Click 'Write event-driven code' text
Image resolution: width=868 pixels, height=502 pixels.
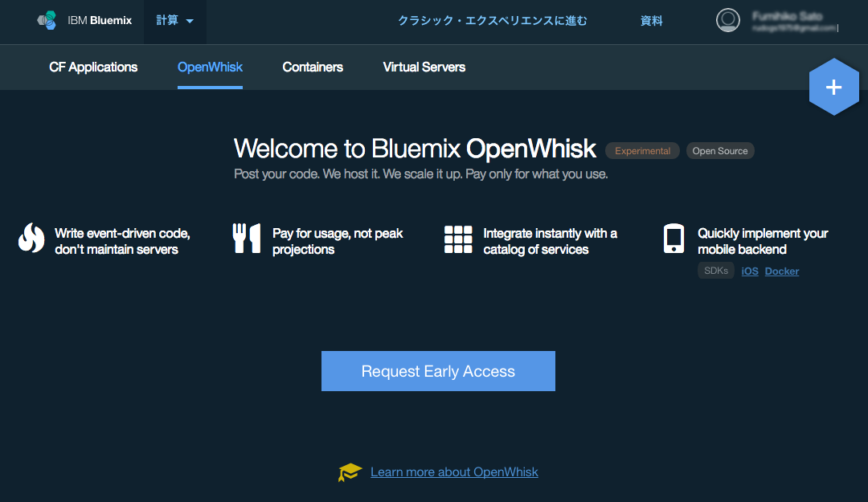click(x=122, y=241)
